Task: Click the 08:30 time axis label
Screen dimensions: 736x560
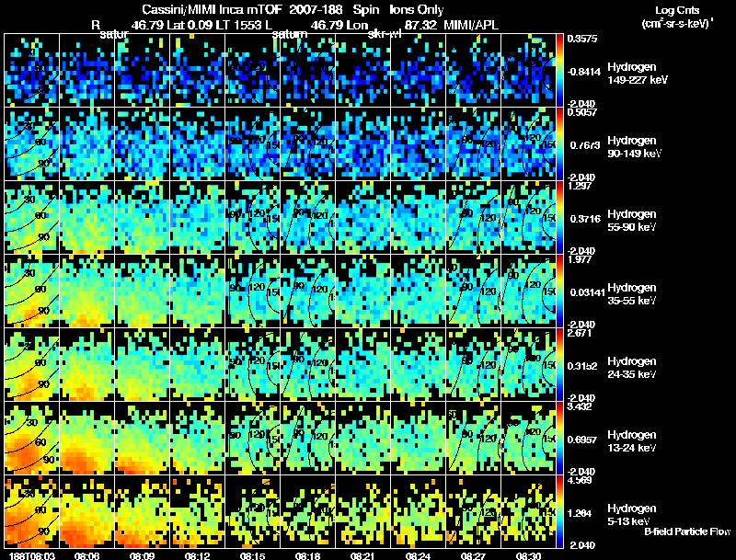Action: point(528,555)
